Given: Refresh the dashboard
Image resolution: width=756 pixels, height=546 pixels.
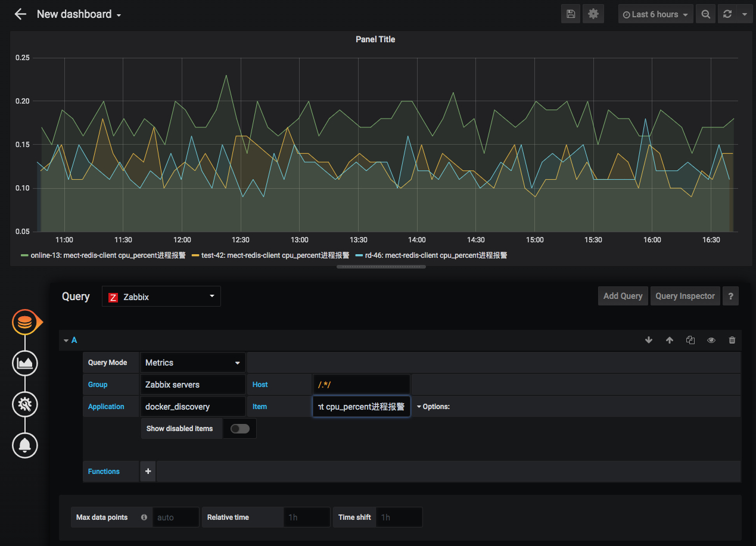Looking at the screenshot, I should coord(727,14).
